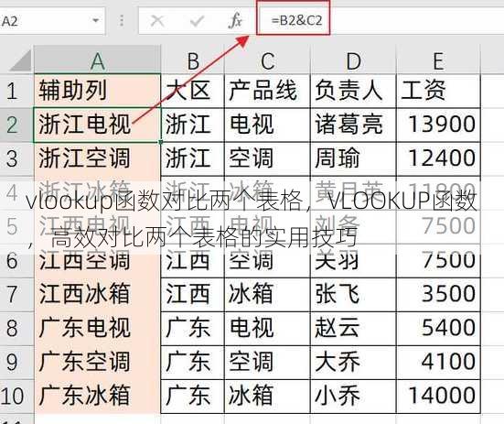Select row 8 header
Image resolution: width=504 pixels, height=424 pixels.
16,329
